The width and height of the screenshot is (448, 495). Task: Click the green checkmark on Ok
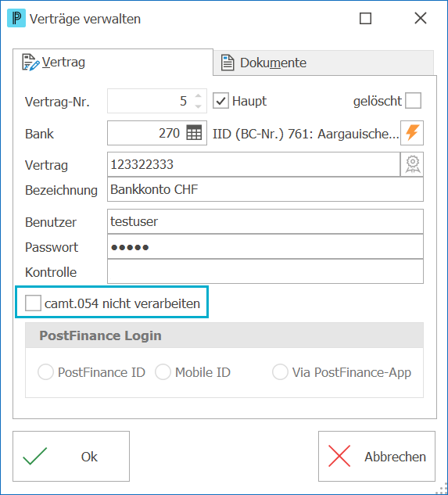tap(34, 456)
